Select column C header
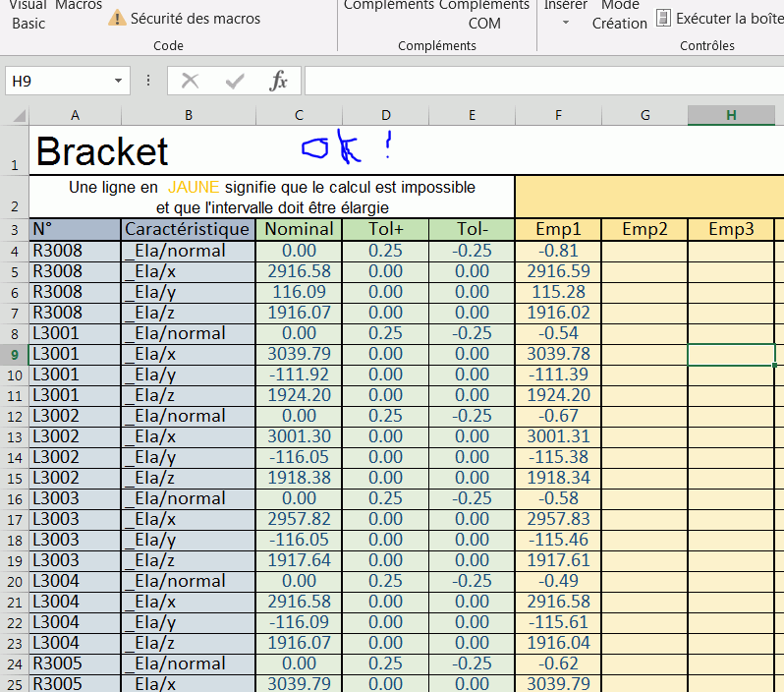The width and height of the screenshot is (784, 692). (x=299, y=115)
